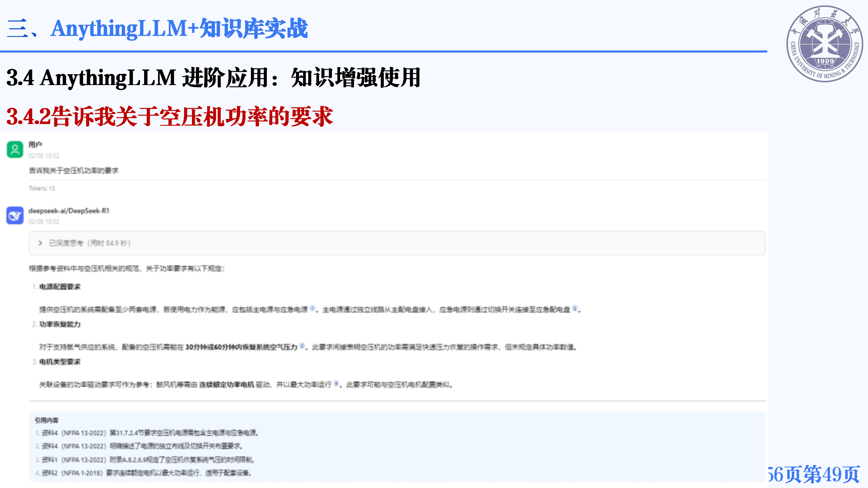Click bold text 30分钟或60分钟内恢复系统空气压力
Image resolution: width=868 pixels, height=488 pixels.
[x=241, y=347]
